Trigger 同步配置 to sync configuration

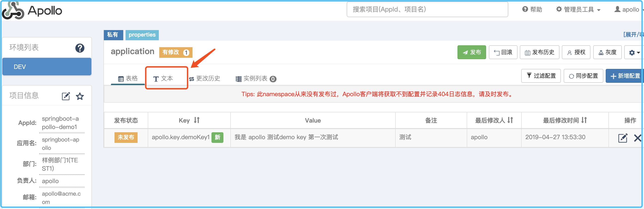(x=583, y=76)
